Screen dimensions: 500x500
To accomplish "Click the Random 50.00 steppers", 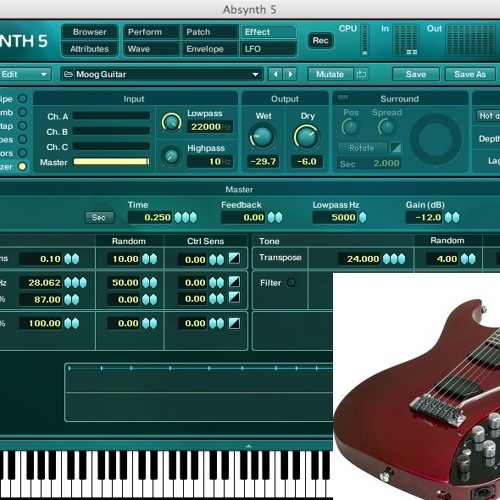I will click(149, 283).
